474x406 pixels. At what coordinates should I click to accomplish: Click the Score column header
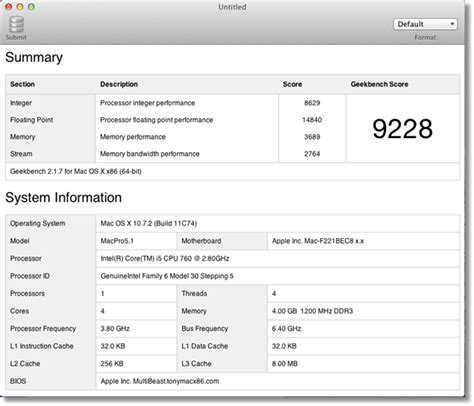click(292, 84)
